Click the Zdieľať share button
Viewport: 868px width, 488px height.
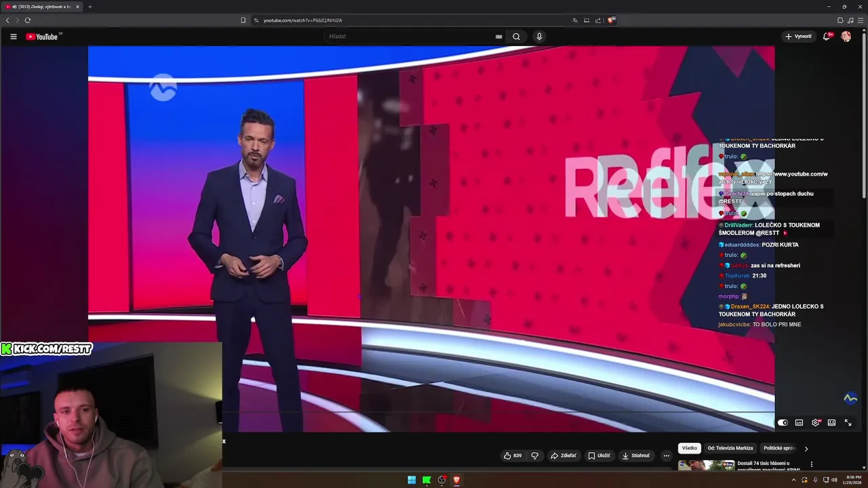pos(564,455)
